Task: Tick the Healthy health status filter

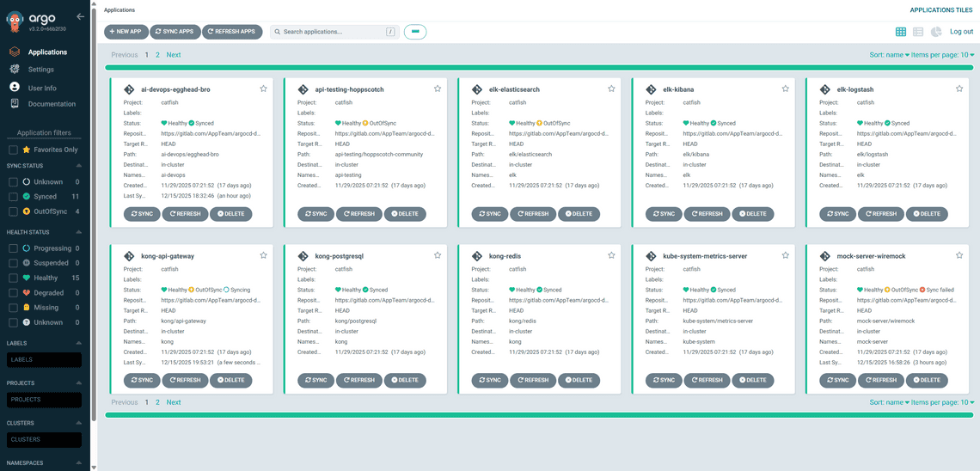Action: point(13,278)
